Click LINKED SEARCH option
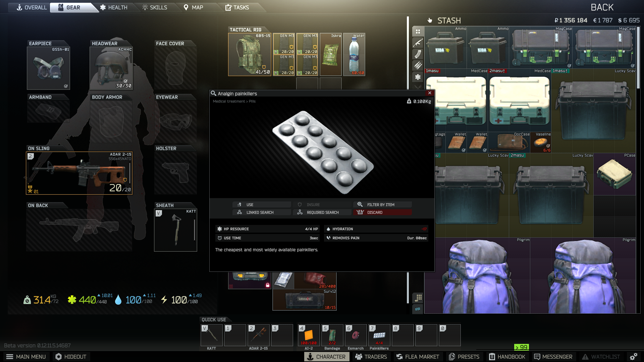 coord(262,212)
